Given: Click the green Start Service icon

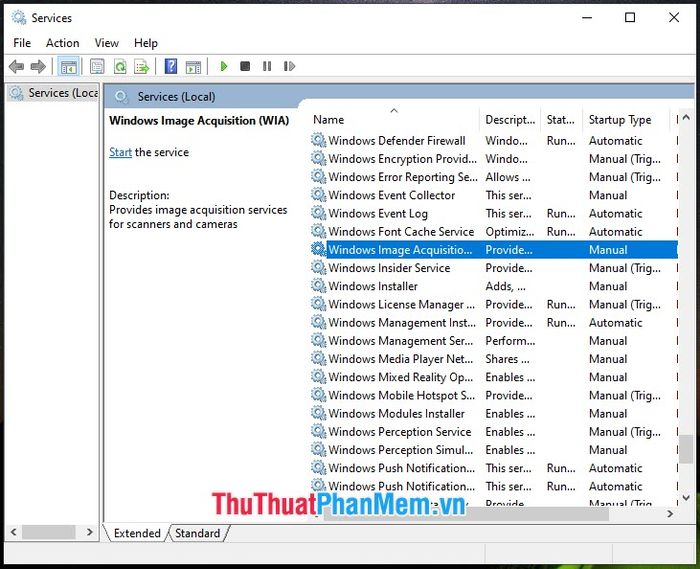Looking at the screenshot, I should point(224,66).
